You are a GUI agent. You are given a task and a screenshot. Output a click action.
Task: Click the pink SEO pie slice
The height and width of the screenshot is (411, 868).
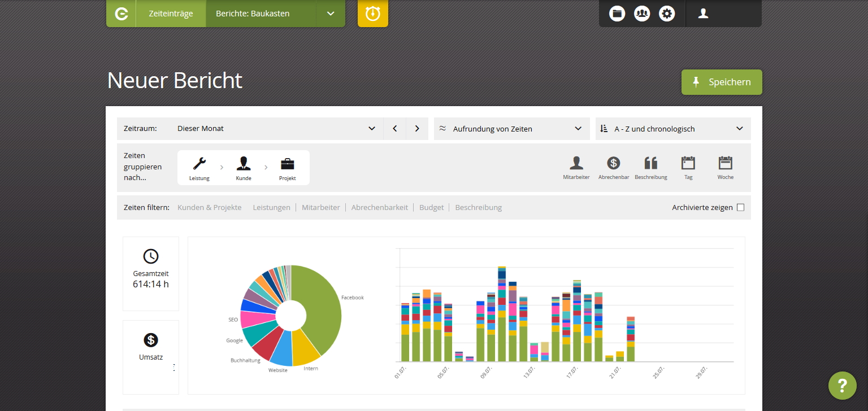pyautogui.click(x=255, y=318)
